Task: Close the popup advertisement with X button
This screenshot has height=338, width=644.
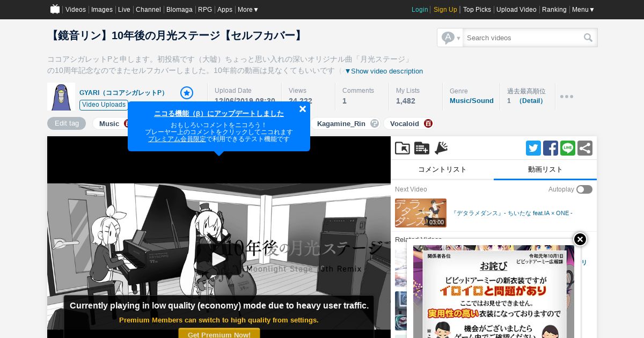Action: 580,239
